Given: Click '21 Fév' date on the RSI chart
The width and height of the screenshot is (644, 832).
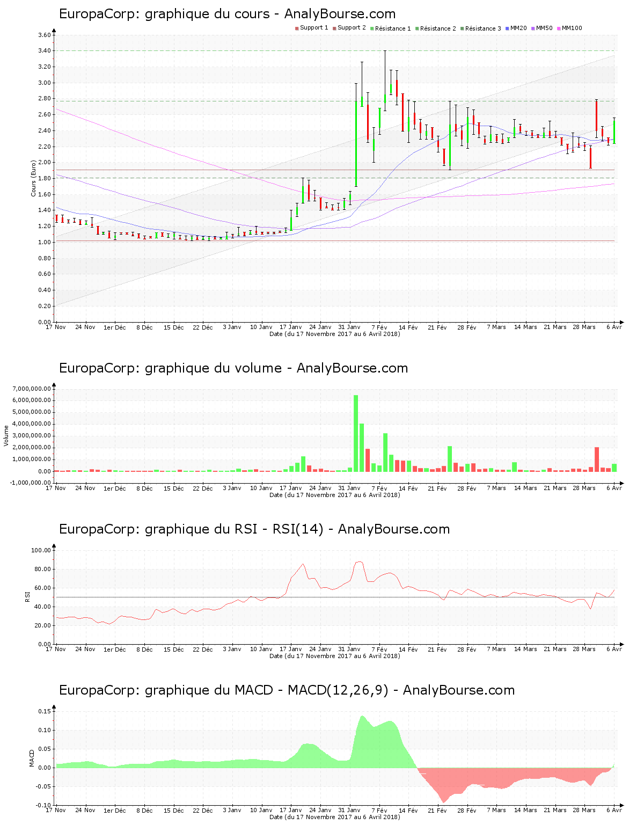Looking at the screenshot, I should tap(437, 649).
